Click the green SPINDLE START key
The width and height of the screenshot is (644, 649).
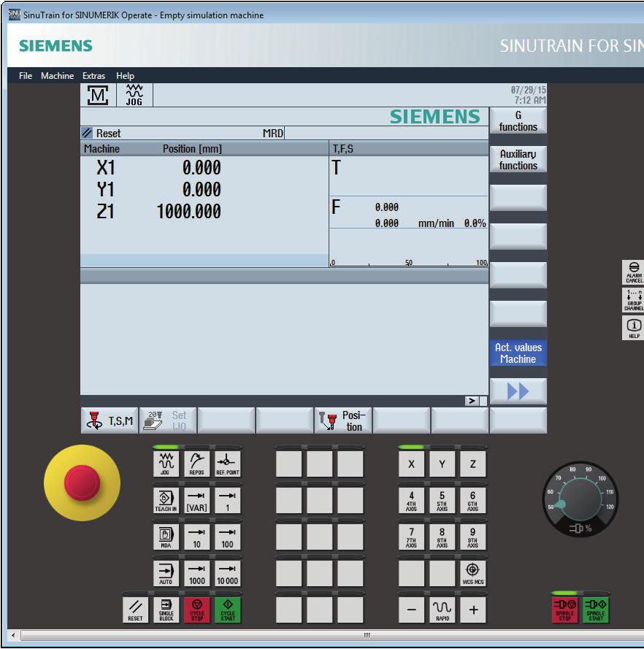[596, 610]
